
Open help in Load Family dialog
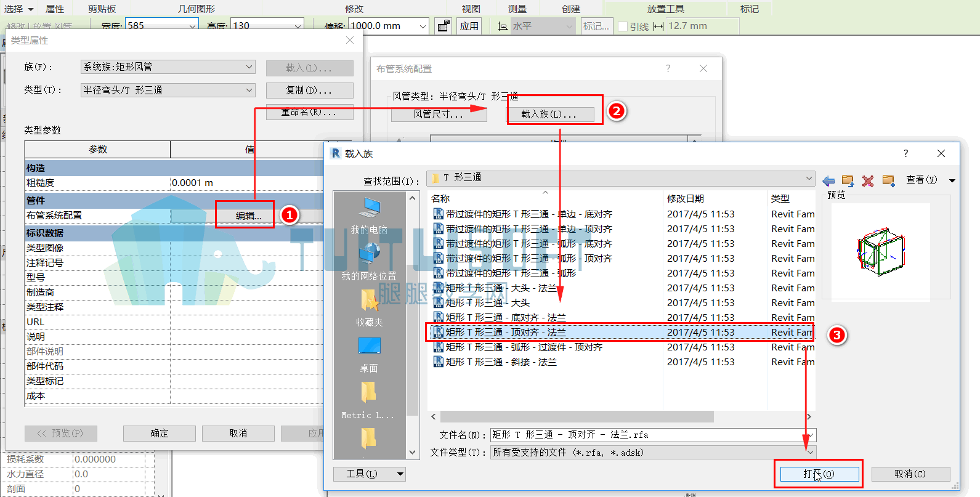coord(905,153)
